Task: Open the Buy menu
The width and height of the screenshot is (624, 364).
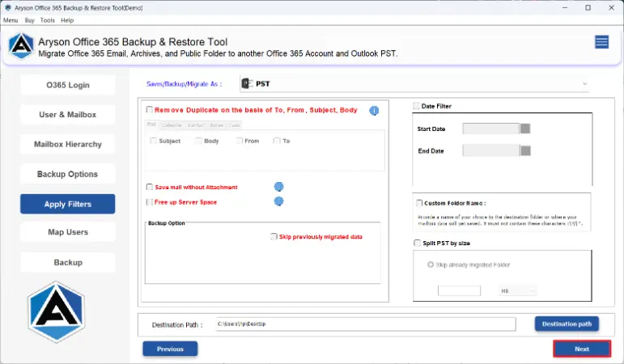Action: [x=29, y=20]
